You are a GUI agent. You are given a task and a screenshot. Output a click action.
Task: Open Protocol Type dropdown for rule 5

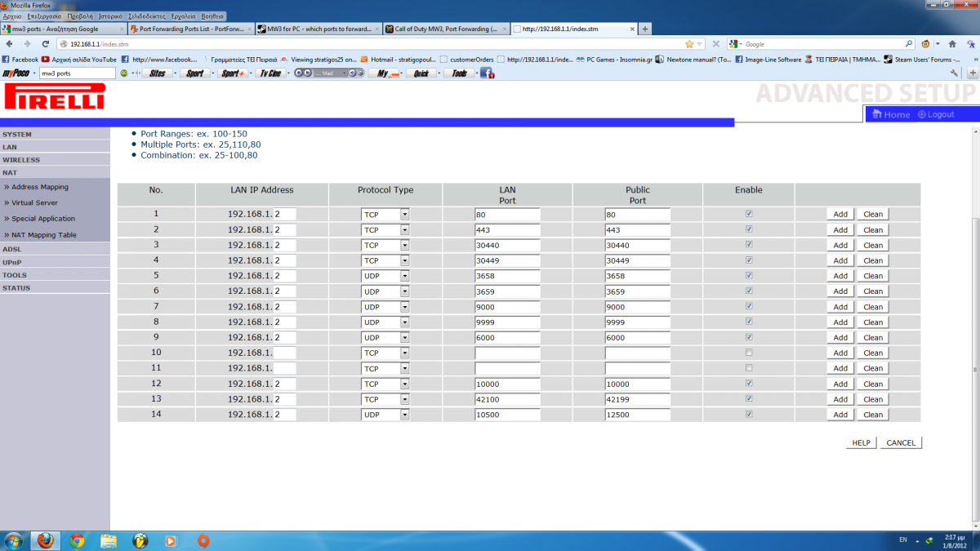point(385,276)
